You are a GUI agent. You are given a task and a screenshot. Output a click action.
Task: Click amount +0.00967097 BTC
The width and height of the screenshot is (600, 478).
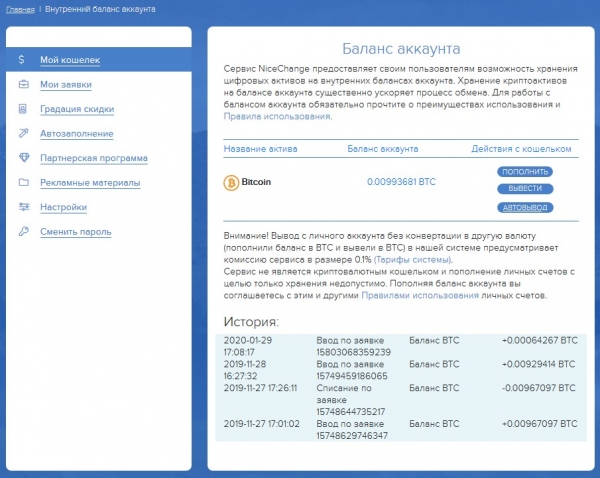(x=539, y=424)
